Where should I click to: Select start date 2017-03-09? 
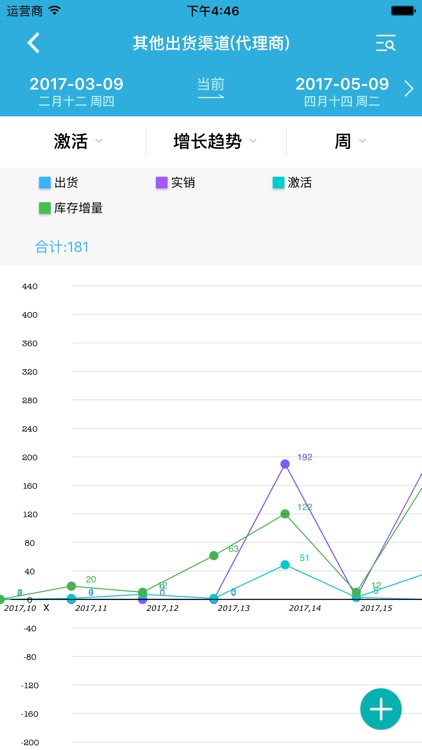pos(77,91)
